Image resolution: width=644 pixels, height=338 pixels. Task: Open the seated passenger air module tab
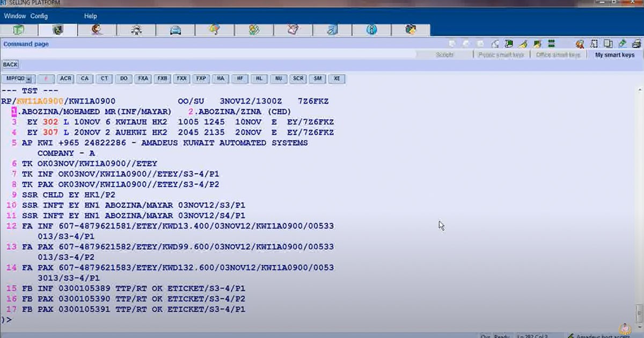coord(136,30)
